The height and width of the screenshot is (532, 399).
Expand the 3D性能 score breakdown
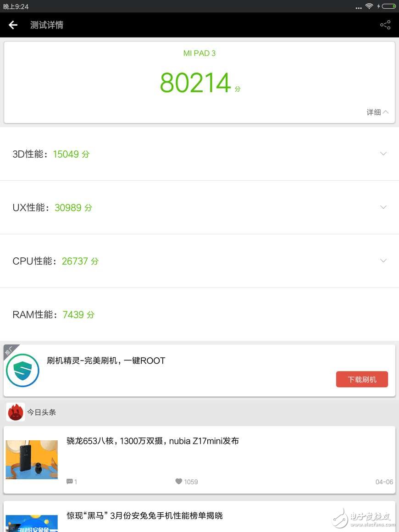pos(383,154)
